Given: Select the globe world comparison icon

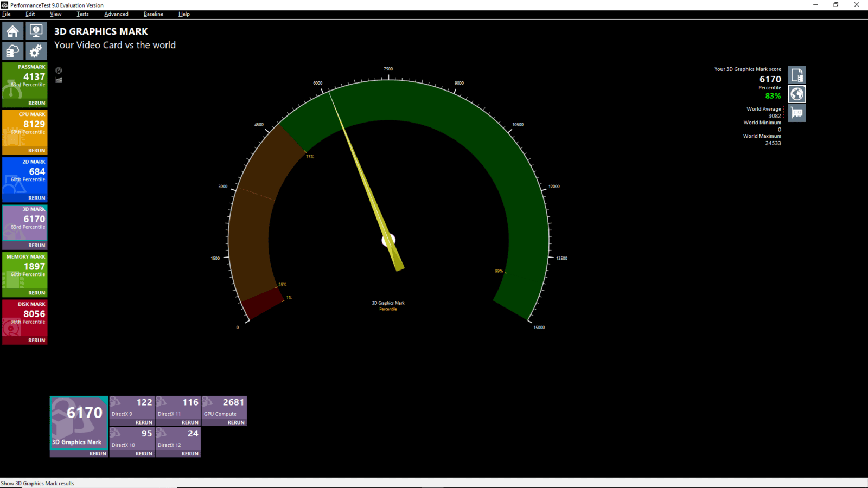Looking at the screenshot, I should point(797,94).
